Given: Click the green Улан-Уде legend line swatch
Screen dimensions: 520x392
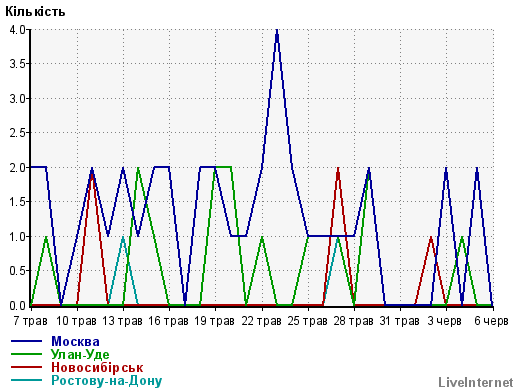Looking at the screenshot, I should pyautogui.click(x=27, y=354).
